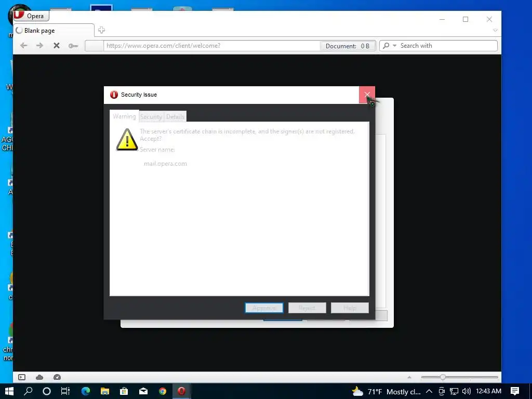The height and width of the screenshot is (399, 532).
Task: Switch to the Warning tab
Action: 124,116
